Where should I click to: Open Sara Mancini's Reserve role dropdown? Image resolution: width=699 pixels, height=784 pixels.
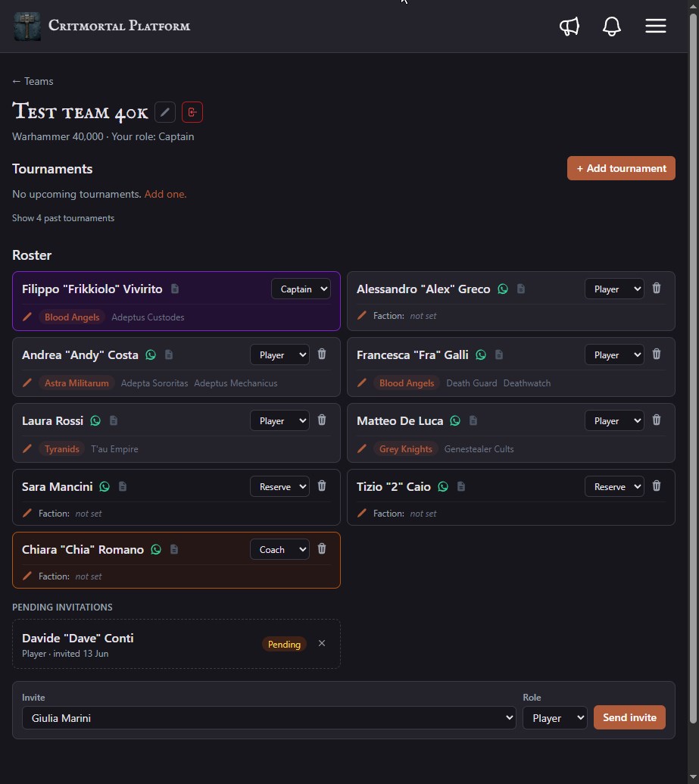279,487
